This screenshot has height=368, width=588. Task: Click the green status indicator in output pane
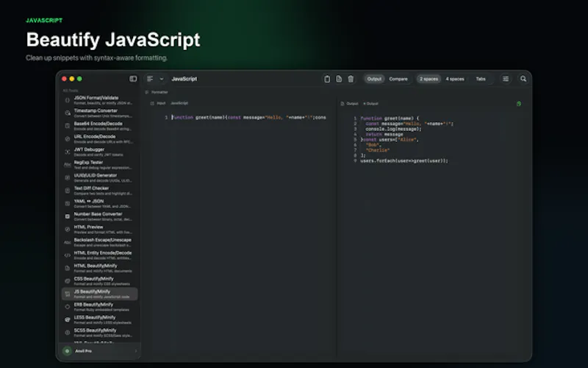click(519, 104)
